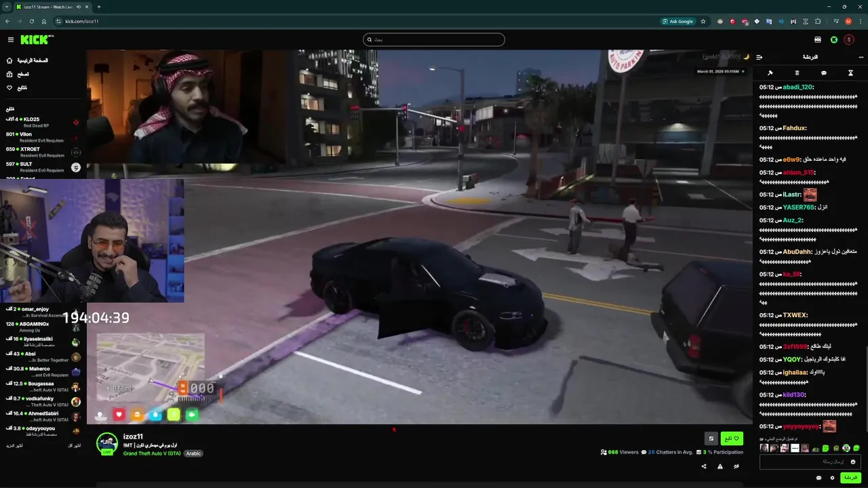Click the izoz11 streamer avatar

point(106,443)
